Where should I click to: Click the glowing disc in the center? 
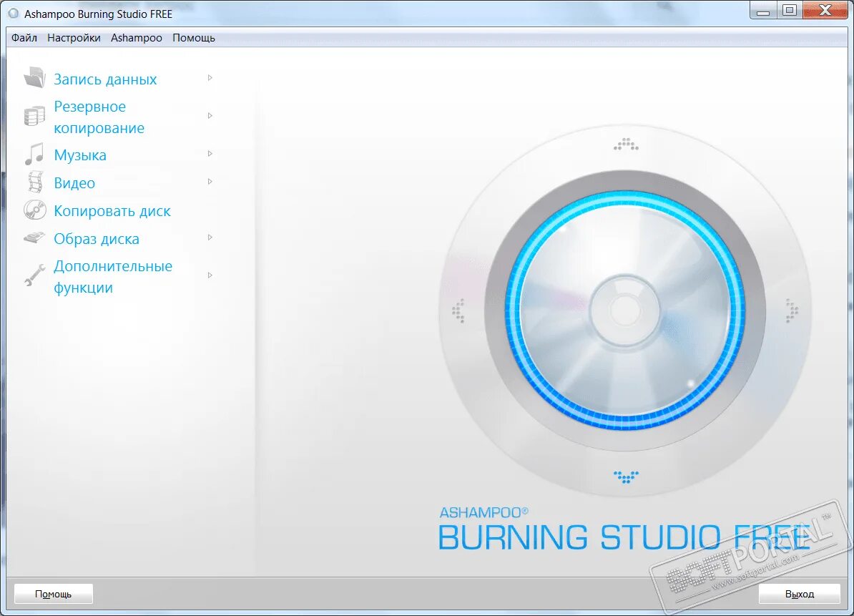pyautogui.click(x=625, y=310)
